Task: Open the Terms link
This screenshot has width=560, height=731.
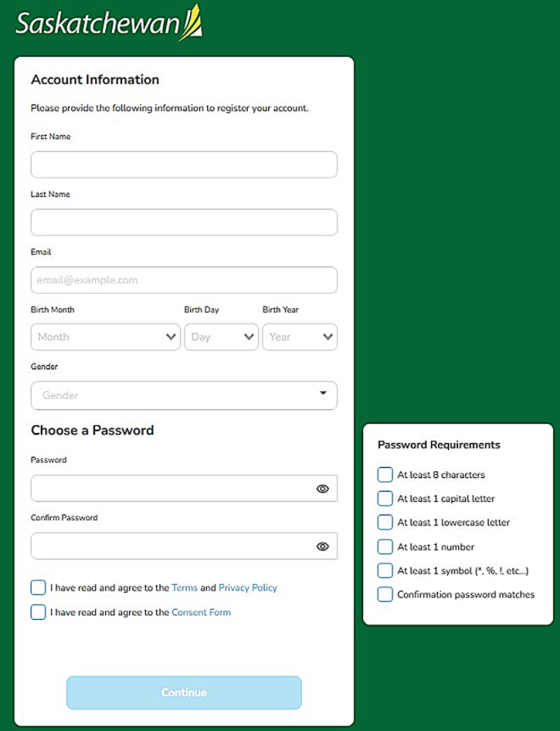Action: (x=184, y=588)
